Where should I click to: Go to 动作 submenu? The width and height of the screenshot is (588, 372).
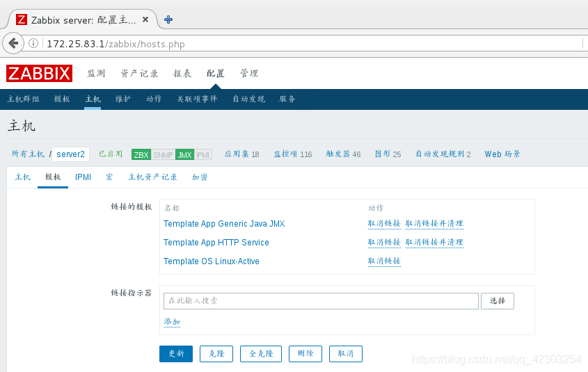coord(154,99)
